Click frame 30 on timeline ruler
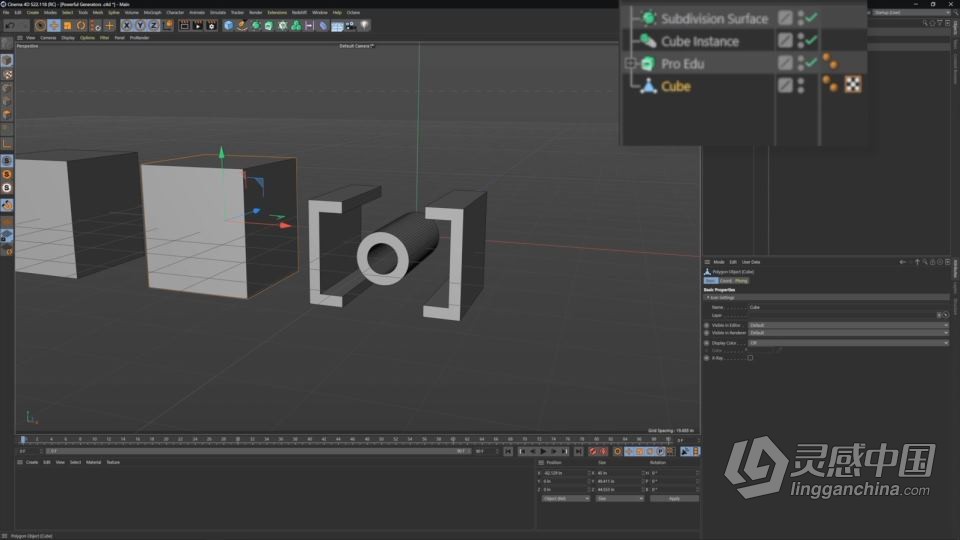960x540 pixels. pyautogui.click(x=238, y=440)
